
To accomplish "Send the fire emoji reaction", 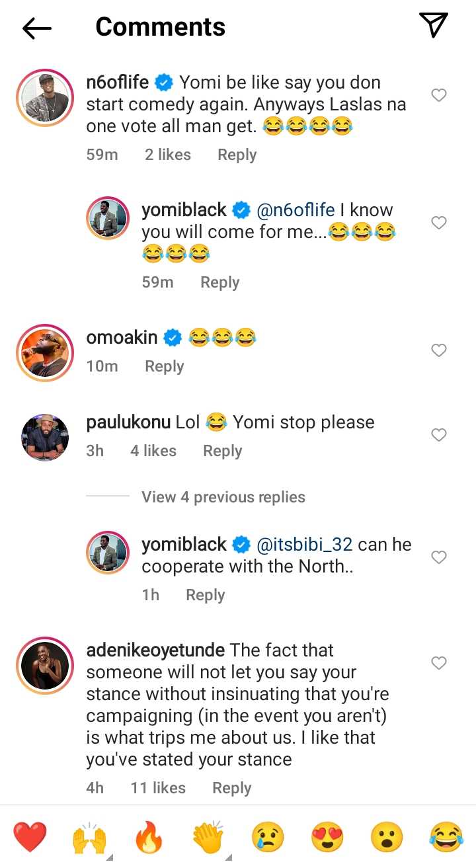I will [149, 837].
